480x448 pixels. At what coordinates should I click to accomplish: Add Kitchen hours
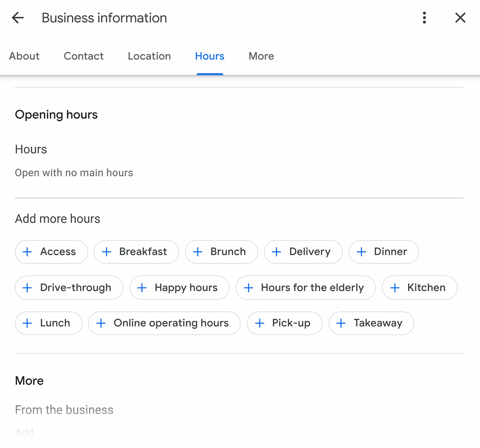pos(420,288)
